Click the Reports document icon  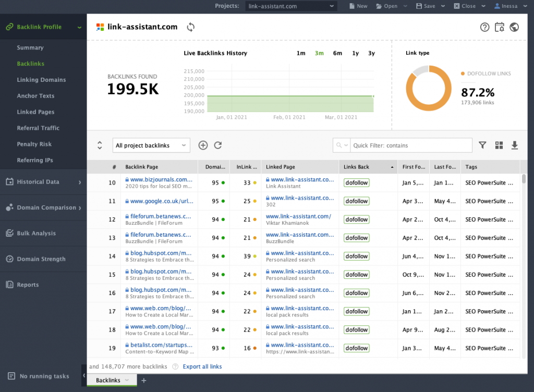[9, 285]
